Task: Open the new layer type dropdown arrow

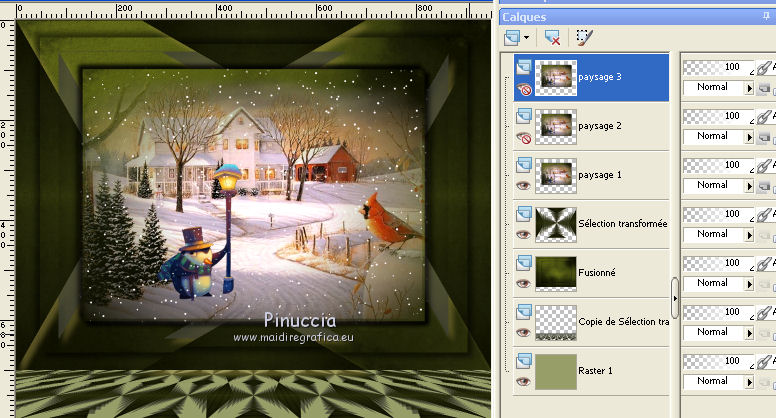Action: point(526,38)
